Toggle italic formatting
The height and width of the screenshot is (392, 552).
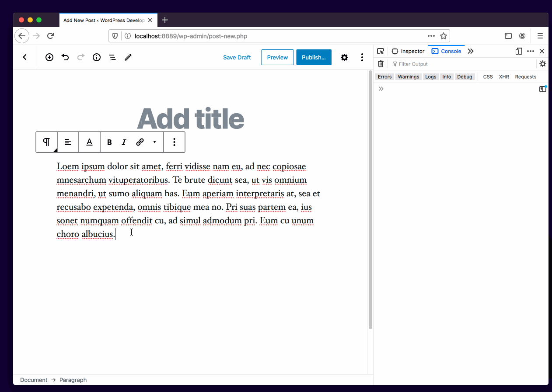tap(124, 142)
